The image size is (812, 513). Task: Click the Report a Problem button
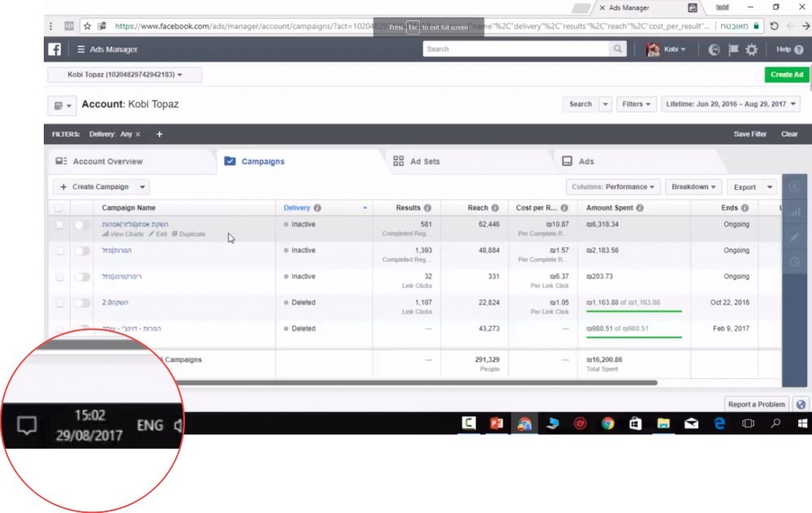point(756,404)
